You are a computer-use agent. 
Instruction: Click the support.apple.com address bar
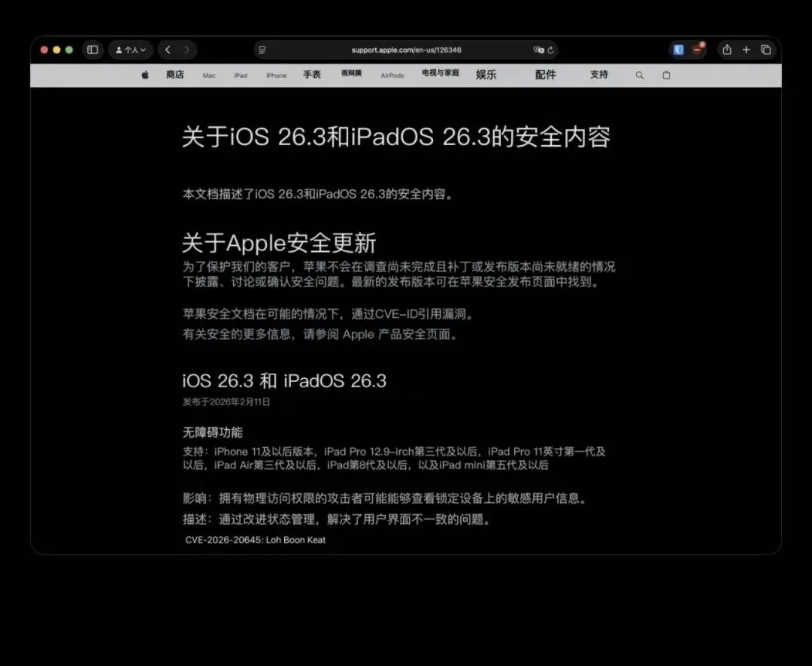click(406, 50)
